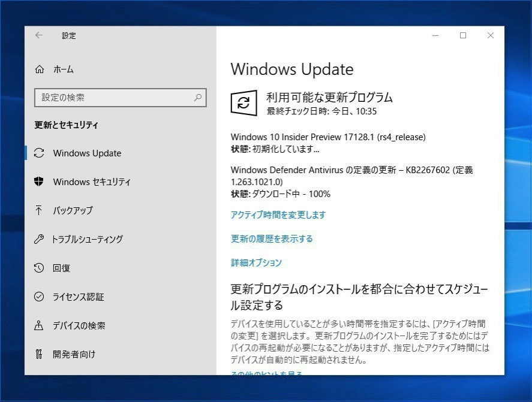Click 利用可能な更新プログラム status heading
Screen dimensions: 532x402
point(329,97)
